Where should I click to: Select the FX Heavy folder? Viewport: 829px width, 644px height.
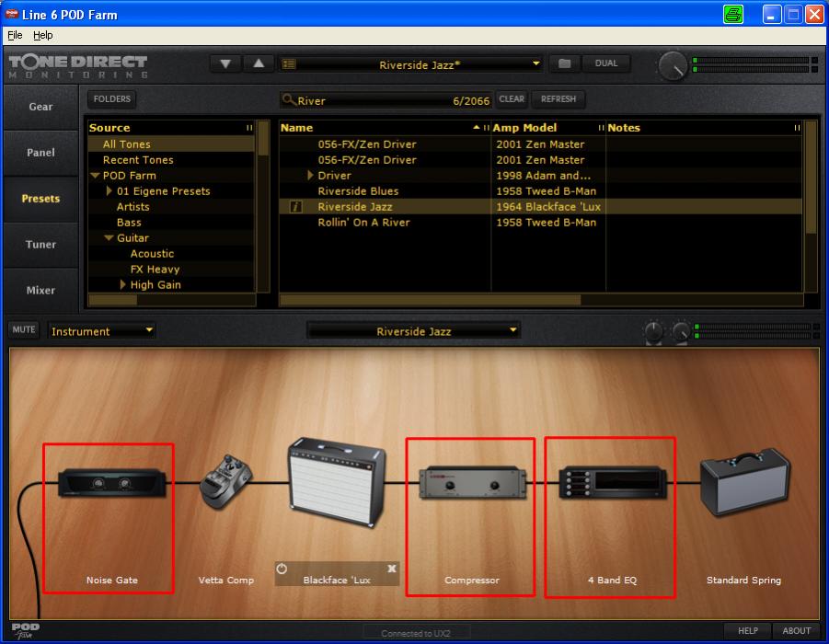[171, 270]
